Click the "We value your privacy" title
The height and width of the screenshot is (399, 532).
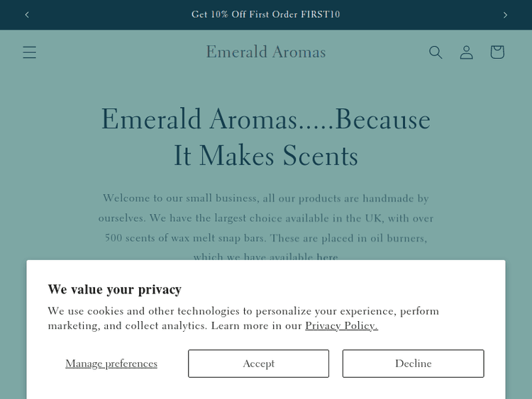115,289
